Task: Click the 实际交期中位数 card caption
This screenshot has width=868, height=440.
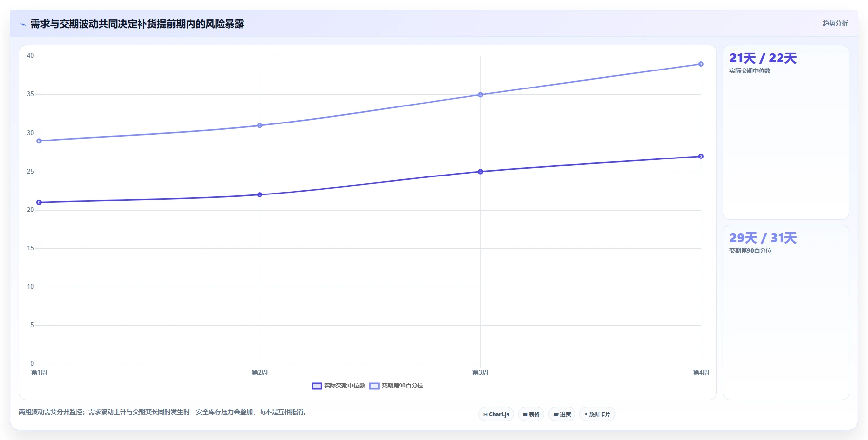Action: click(750, 71)
